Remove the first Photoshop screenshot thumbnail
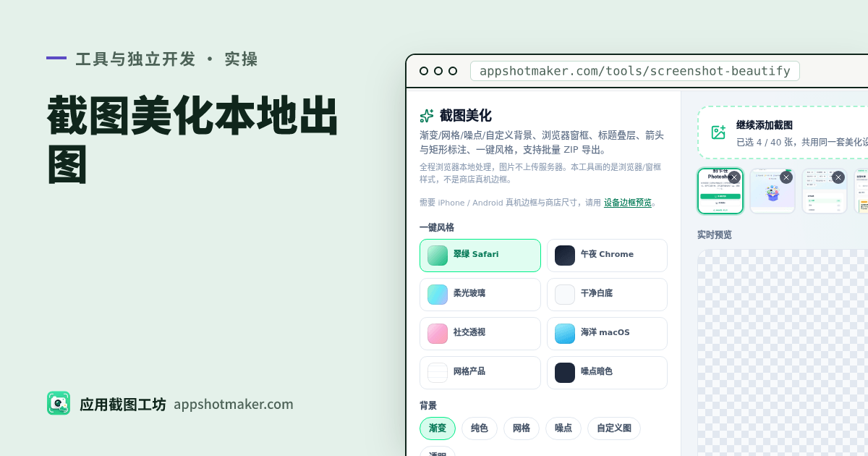This screenshot has height=456, width=868. tap(734, 177)
